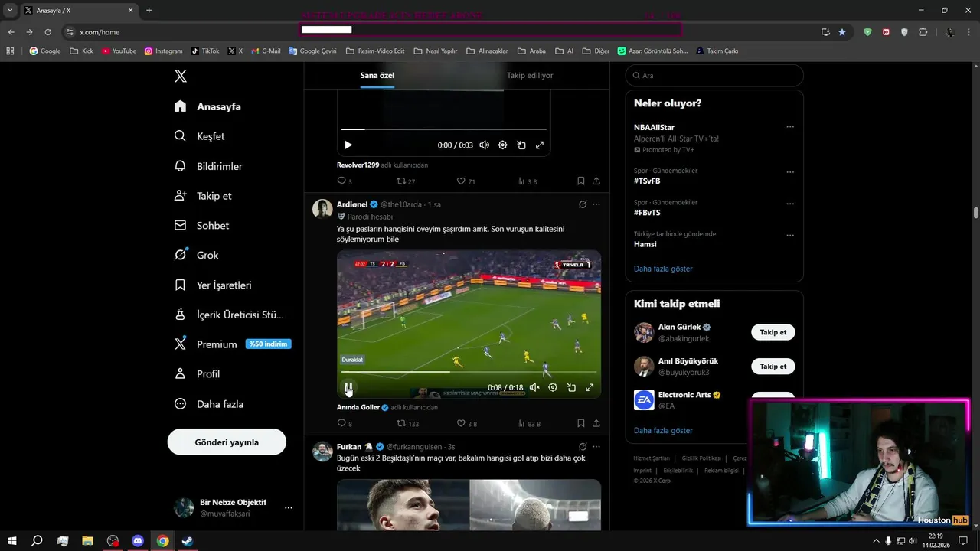Switch to Takip ediyor tab
980x551 pixels.
point(530,76)
